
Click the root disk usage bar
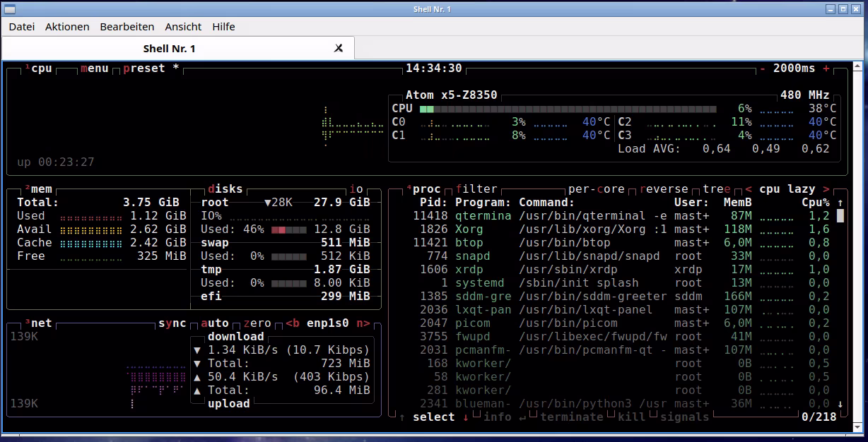[289, 229]
